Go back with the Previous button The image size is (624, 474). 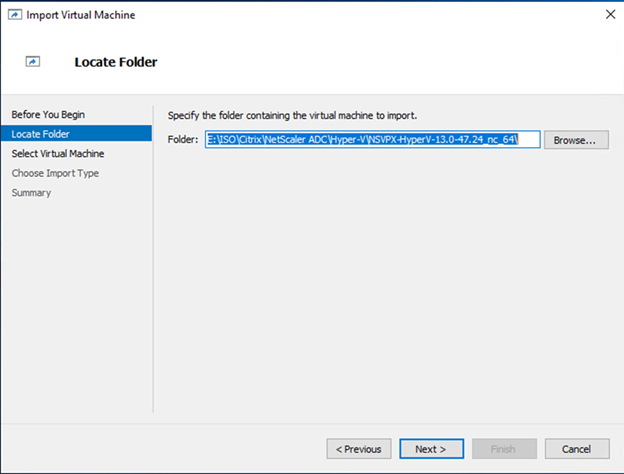(359, 449)
